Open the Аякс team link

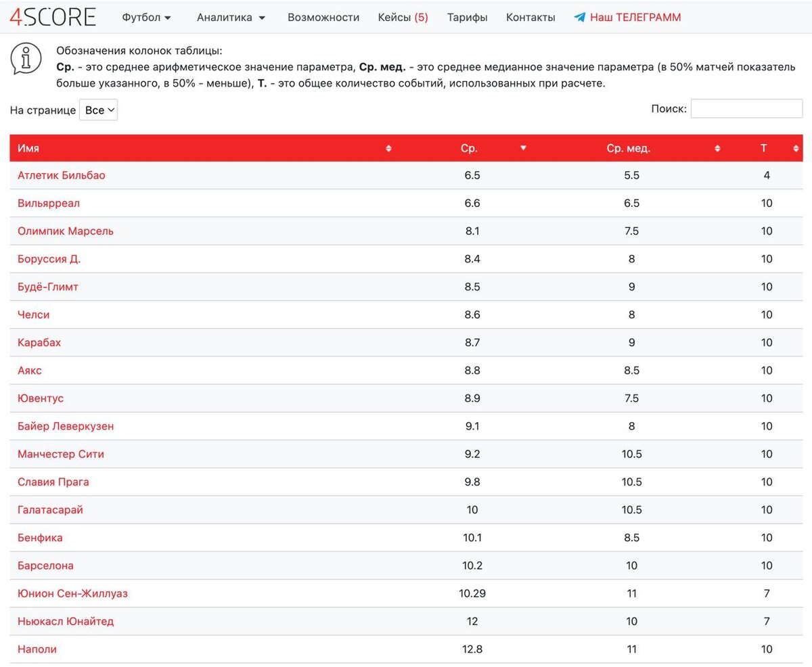point(30,370)
